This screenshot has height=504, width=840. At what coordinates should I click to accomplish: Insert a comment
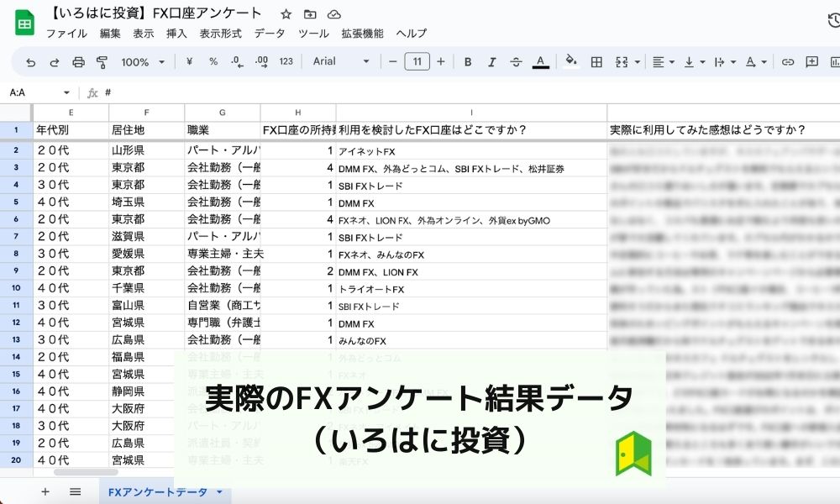811,62
